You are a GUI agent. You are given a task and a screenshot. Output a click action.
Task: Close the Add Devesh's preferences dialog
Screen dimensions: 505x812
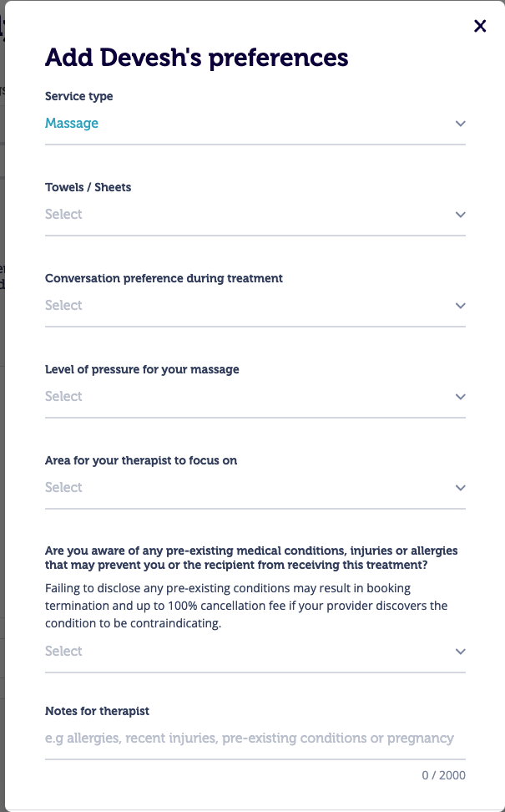tap(480, 26)
